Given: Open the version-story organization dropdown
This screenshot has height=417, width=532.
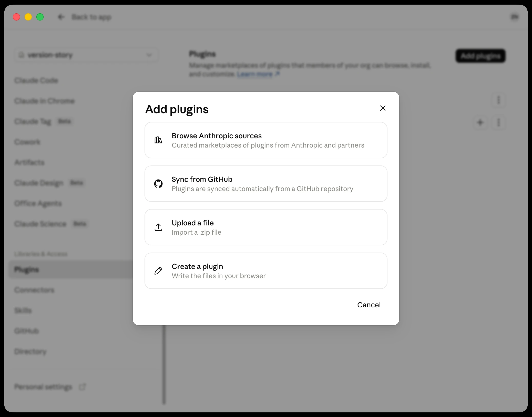Looking at the screenshot, I should (x=86, y=55).
